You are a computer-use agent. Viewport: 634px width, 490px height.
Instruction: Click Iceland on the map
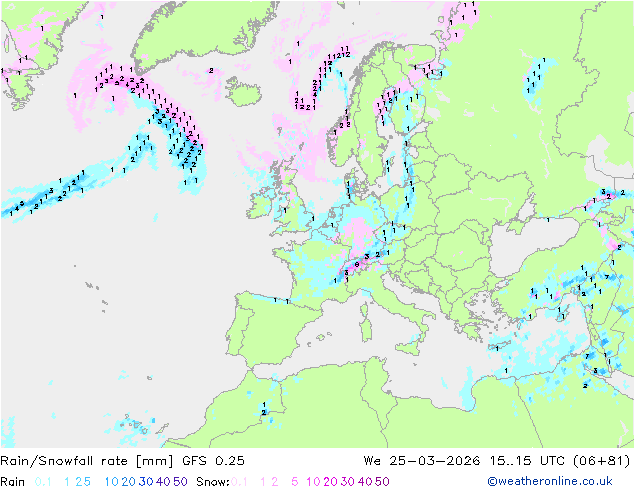[x=243, y=91]
